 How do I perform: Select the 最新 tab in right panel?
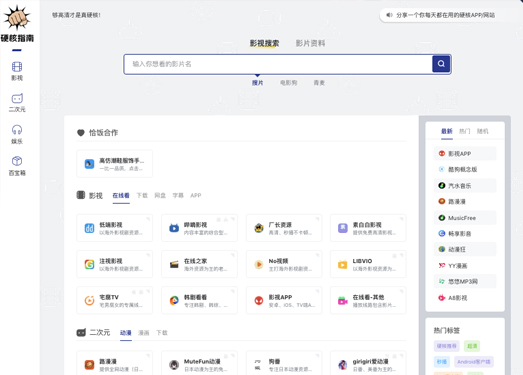pyautogui.click(x=447, y=131)
